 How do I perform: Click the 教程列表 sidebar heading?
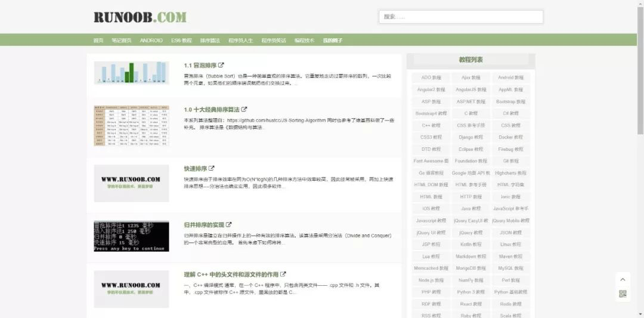(470, 60)
